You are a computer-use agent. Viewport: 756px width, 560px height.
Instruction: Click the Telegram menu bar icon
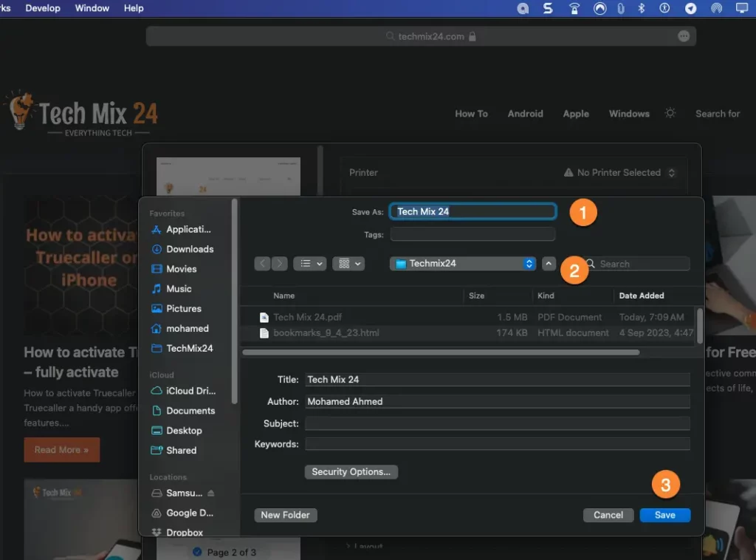(x=690, y=8)
